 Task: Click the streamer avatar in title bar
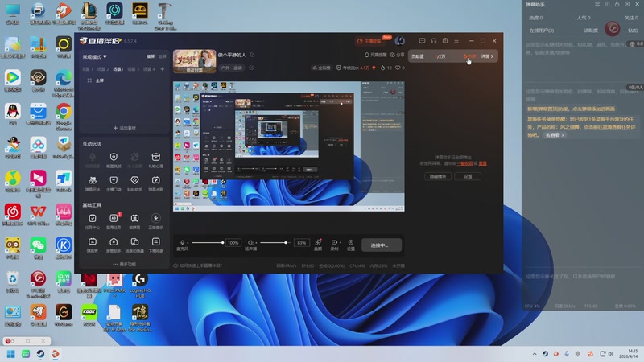399,41
